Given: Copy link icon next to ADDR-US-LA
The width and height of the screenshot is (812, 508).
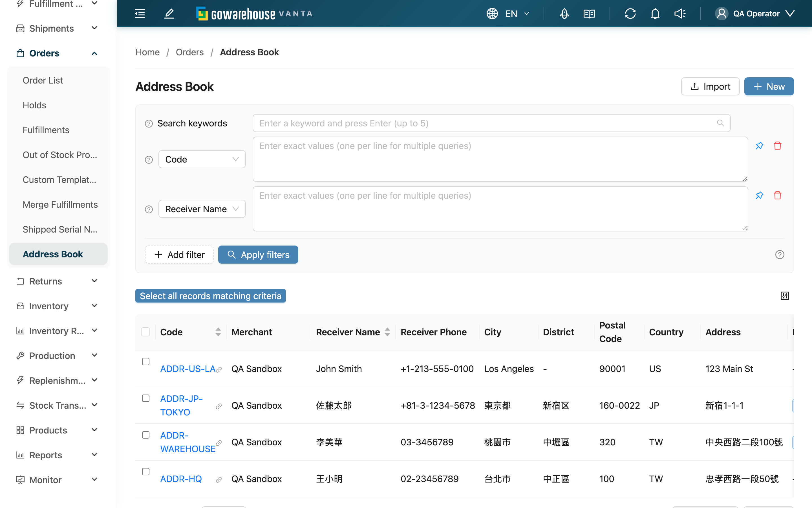Looking at the screenshot, I should pos(219,369).
